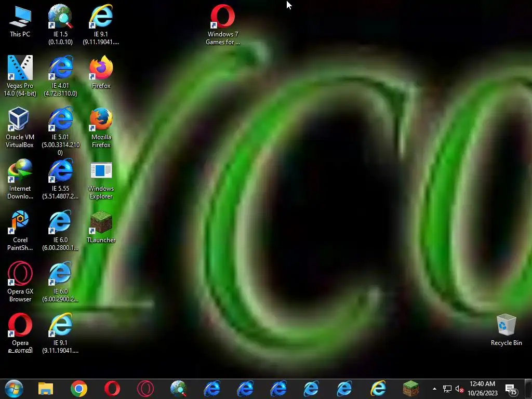Select the Windows Explorer desktop icon

coord(101,179)
